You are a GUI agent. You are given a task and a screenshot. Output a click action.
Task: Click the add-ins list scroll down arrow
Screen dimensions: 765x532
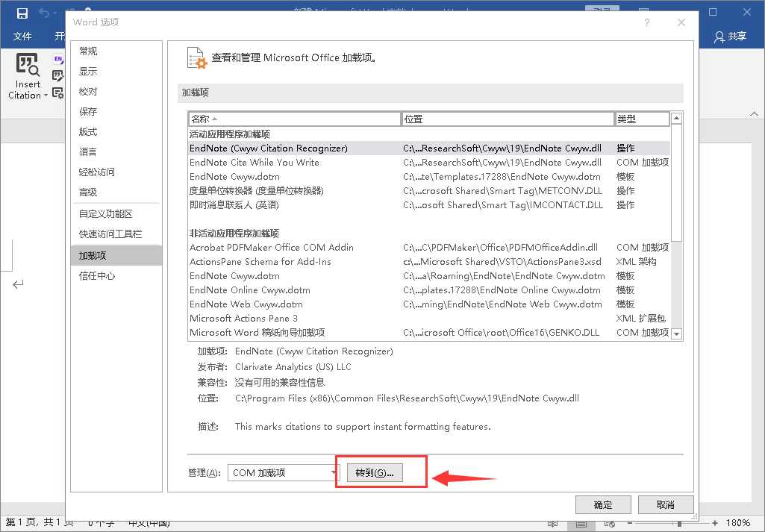point(676,334)
